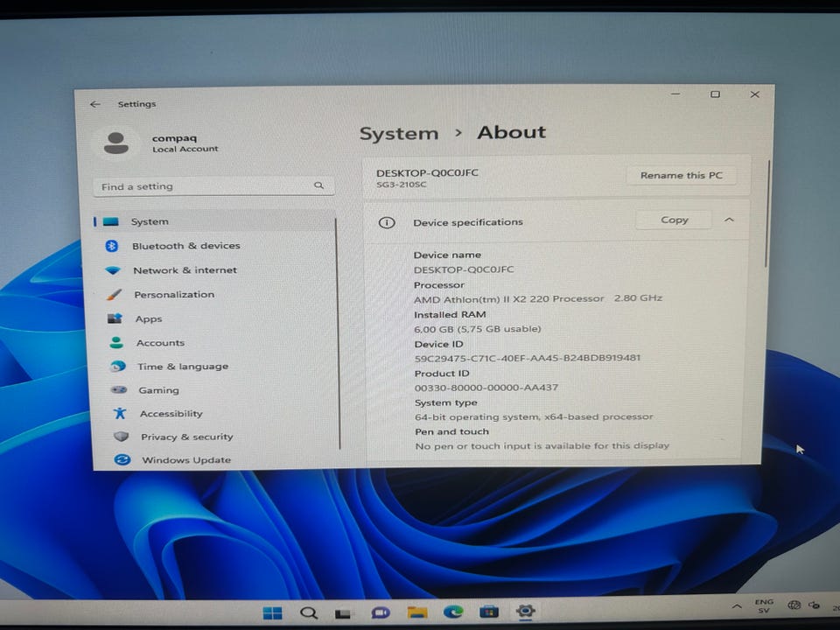Screen dimensions: 840x630
Task: Maximize the Settings window
Action: coord(715,94)
